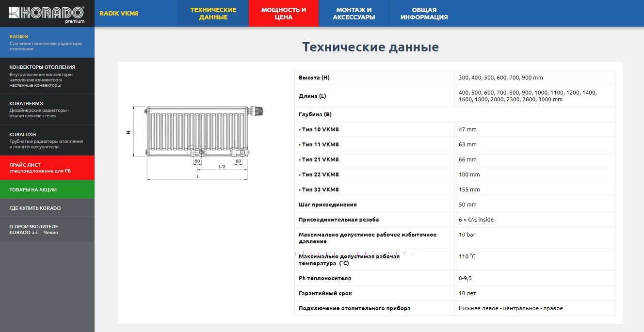Click Где купить KORADO link
The width and height of the screenshot is (644, 332).
[47, 208]
